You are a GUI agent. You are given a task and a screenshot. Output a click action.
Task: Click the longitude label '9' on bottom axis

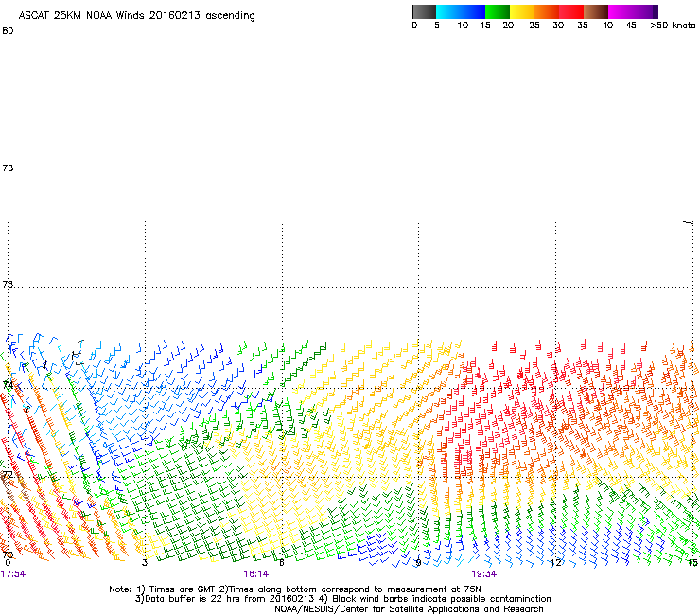(418, 562)
